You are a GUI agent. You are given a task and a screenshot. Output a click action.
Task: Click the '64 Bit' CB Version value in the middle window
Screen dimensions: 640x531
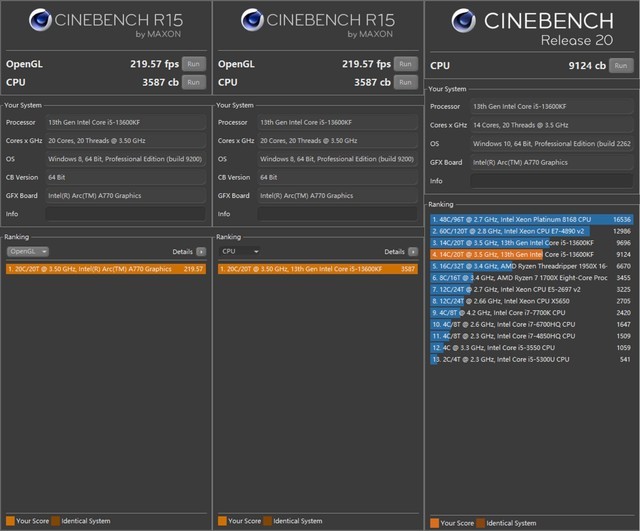(337, 178)
